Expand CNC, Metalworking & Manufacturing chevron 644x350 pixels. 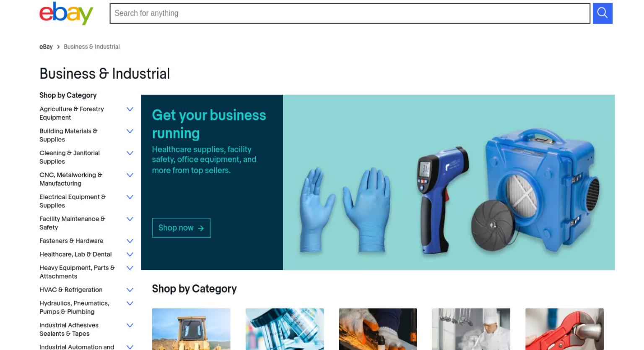pyautogui.click(x=130, y=175)
